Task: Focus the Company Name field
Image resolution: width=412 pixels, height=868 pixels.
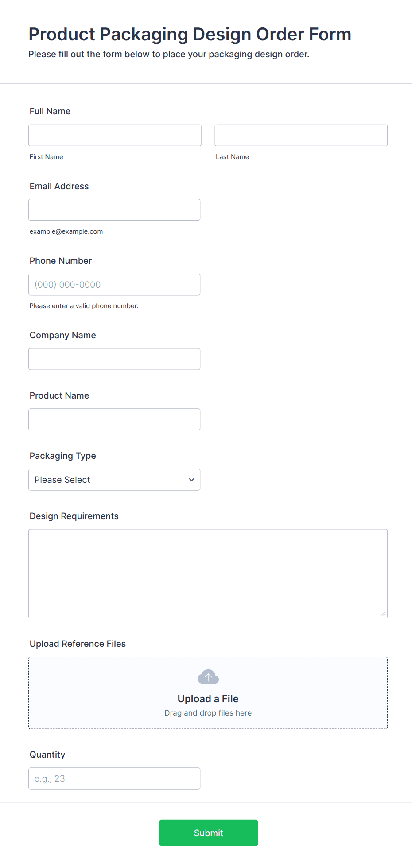Action: 114,359
